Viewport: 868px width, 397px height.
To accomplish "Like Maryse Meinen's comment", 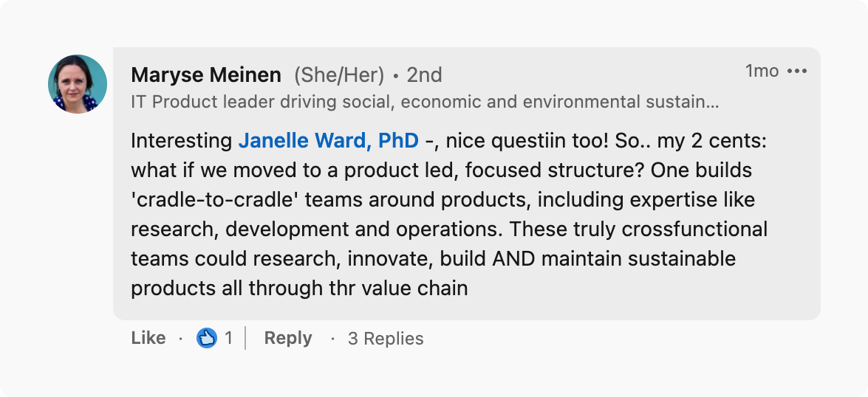I will (x=148, y=338).
